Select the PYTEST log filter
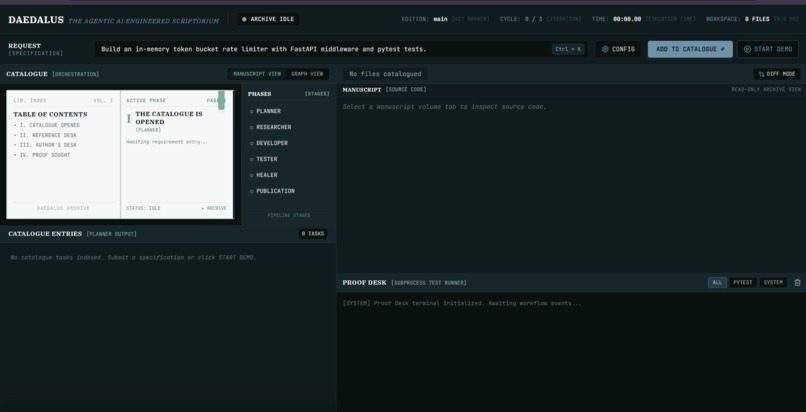 click(x=743, y=283)
